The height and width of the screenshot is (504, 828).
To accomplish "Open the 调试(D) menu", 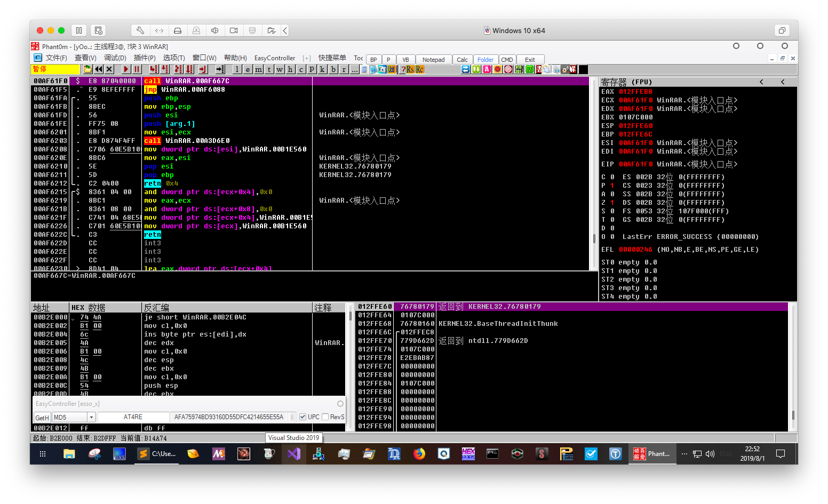I will click(x=115, y=58).
